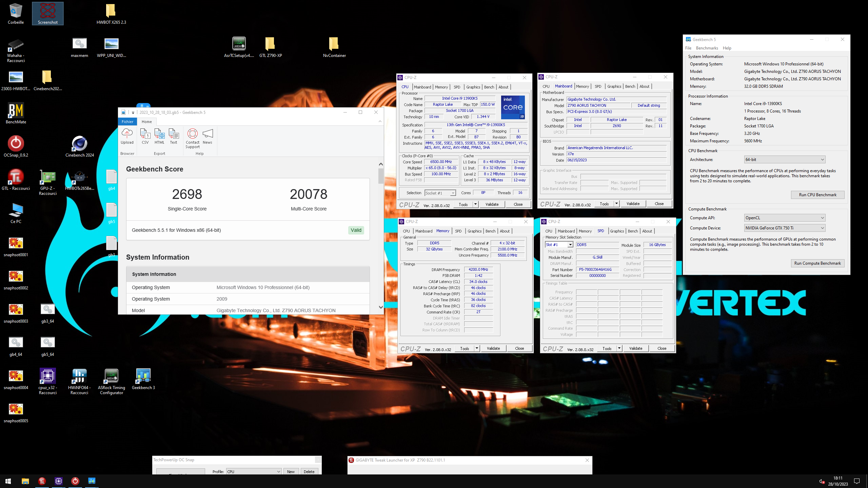Open the News icon in Geekbench ribbon

tap(208, 136)
